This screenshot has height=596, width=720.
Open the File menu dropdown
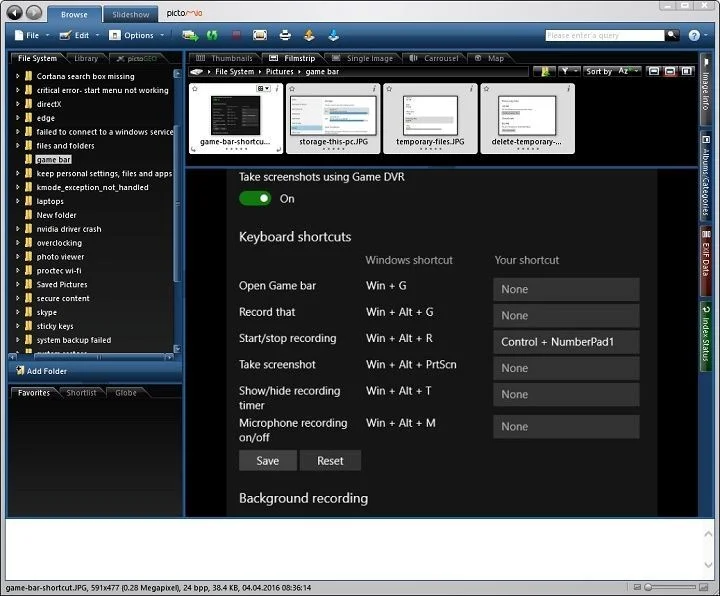[32, 35]
